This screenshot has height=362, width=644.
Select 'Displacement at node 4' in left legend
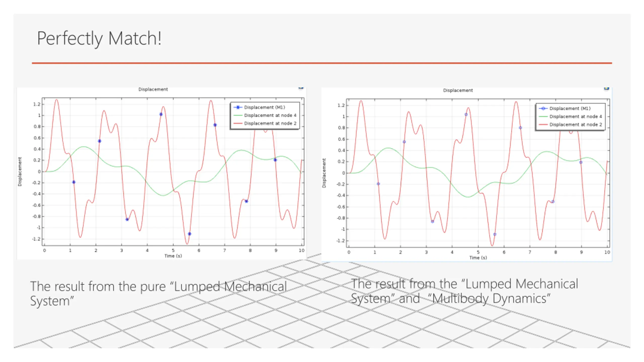pos(270,115)
